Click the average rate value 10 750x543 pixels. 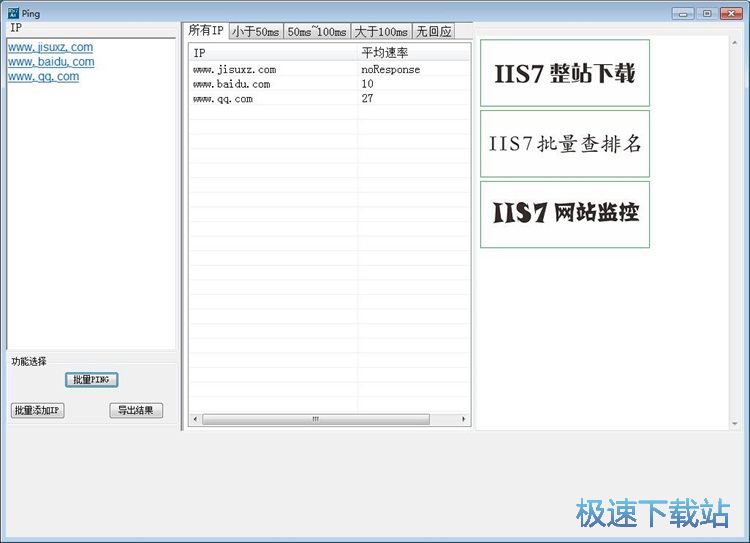click(x=367, y=84)
